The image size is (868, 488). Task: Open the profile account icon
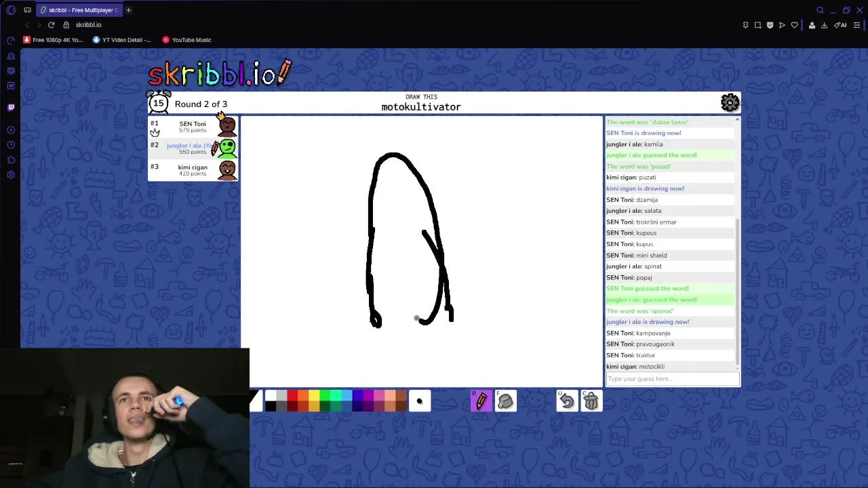[812, 25]
